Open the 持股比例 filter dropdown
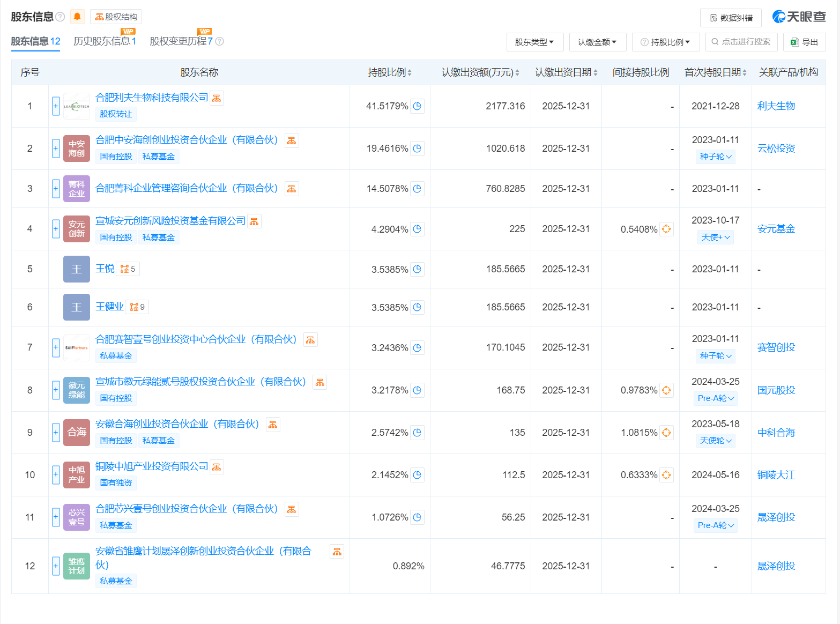Image resolution: width=840 pixels, height=624 pixels. click(665, 42)
